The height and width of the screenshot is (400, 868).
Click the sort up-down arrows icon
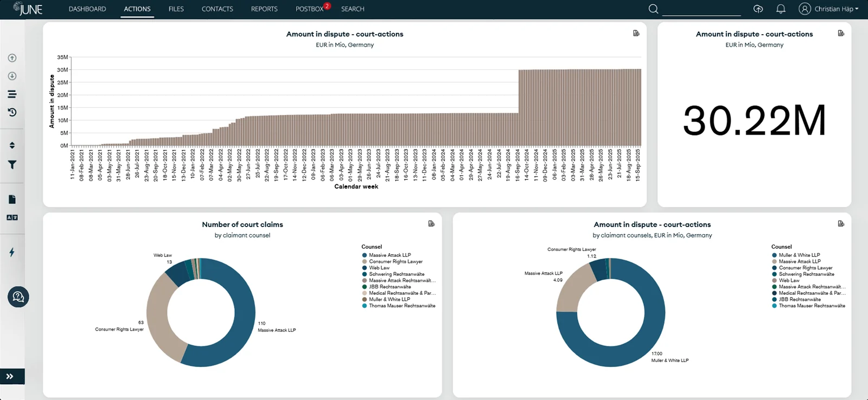(12, 145)
